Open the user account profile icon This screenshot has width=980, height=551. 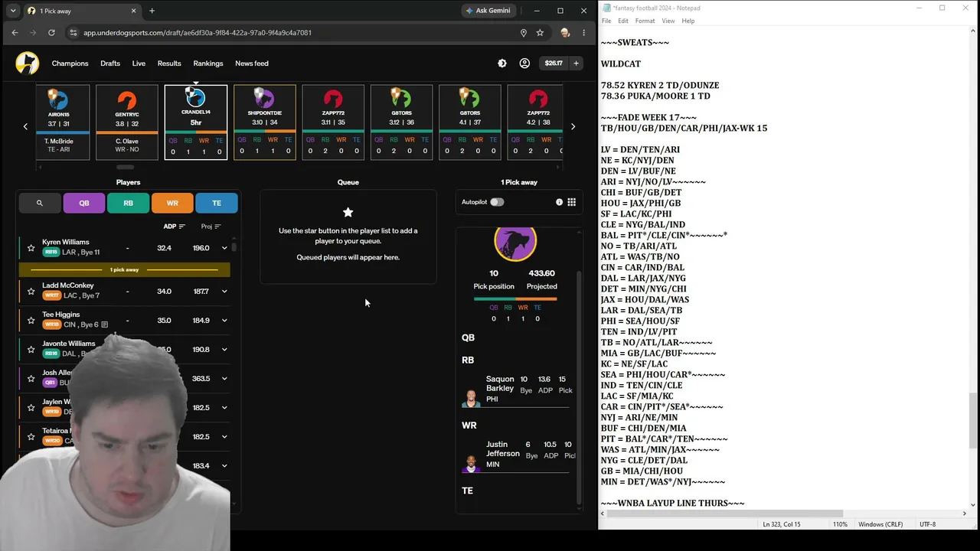524,64
